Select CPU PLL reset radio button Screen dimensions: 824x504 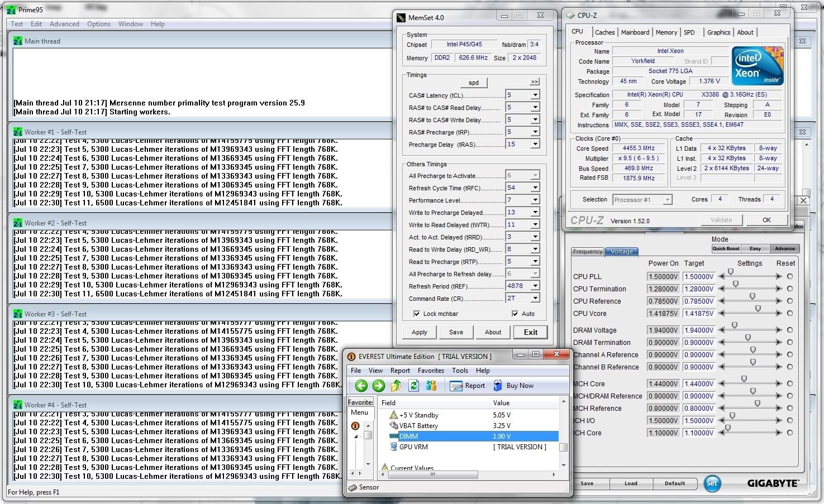pos(790,276)
